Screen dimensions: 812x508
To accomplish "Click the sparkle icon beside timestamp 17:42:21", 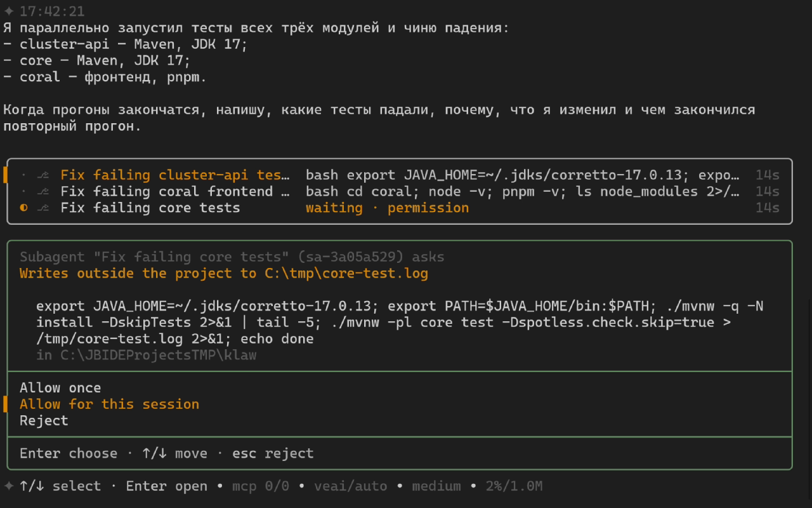I will click(8, 11).
